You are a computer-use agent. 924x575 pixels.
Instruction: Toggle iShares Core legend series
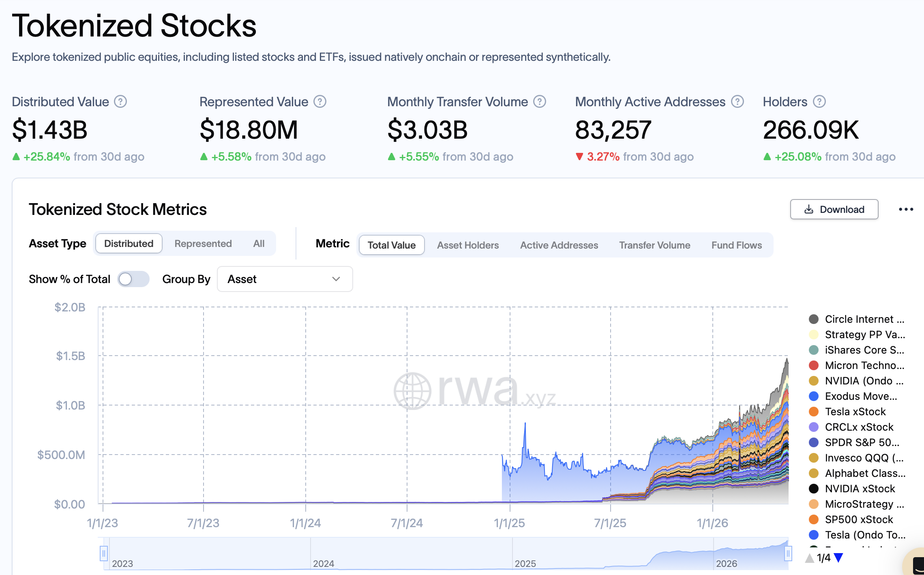tap(857, 350)
